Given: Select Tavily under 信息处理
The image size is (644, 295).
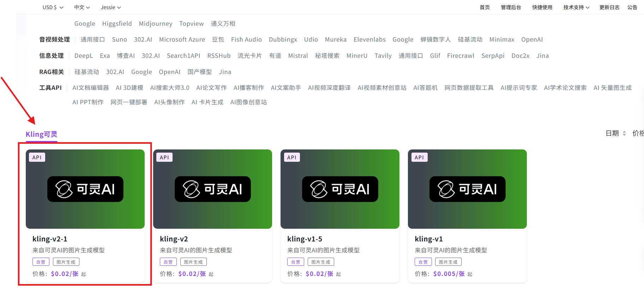Looking at the screenshot, I should (x=383, y=56).
